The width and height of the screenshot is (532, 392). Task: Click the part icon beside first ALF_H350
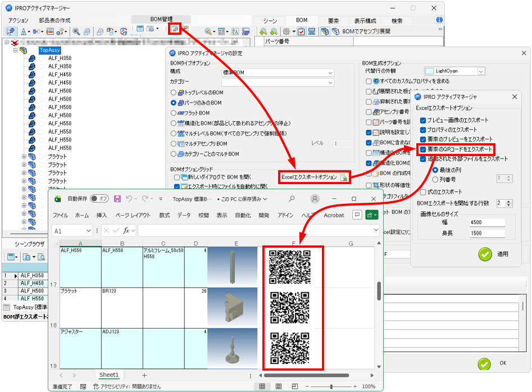click(32, 58)
